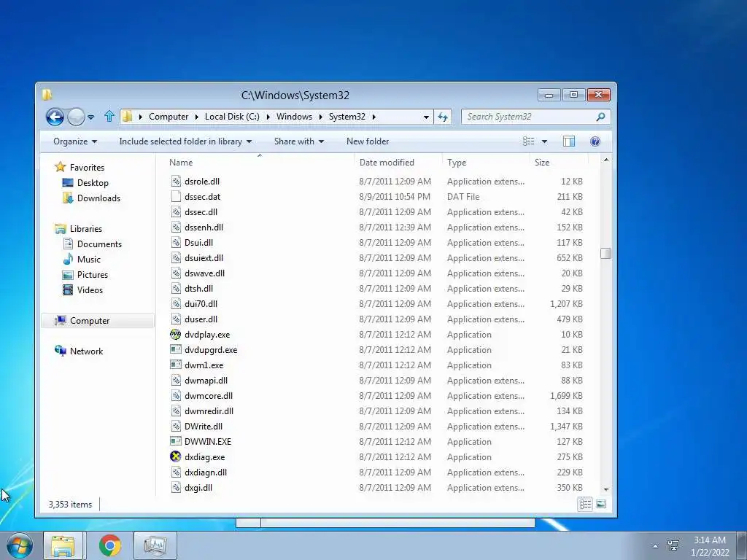Image resolution: width=747 pixels, height=560 pixels.
Task: Click the dssec.dat blank file icon
Action: click(176, 197)
